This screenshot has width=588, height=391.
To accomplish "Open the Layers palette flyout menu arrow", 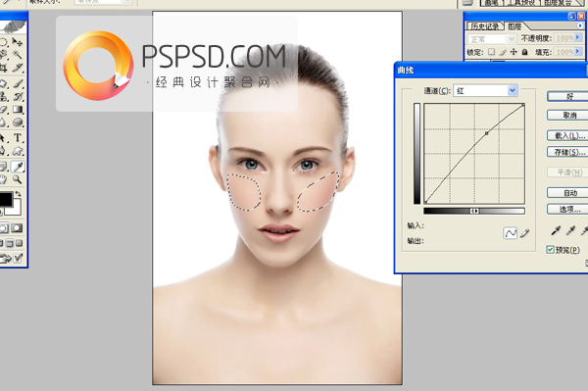I will 580,25.
